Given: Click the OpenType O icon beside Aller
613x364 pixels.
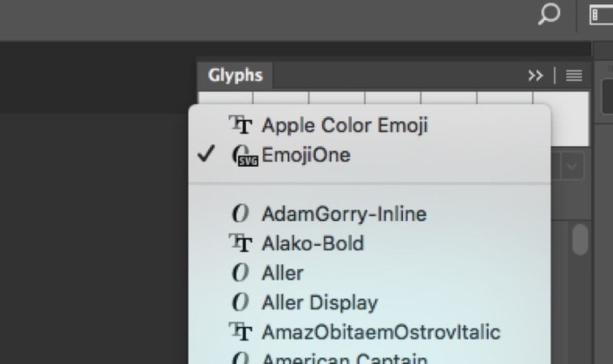Looking at the screenshot, I should [241, 273].
